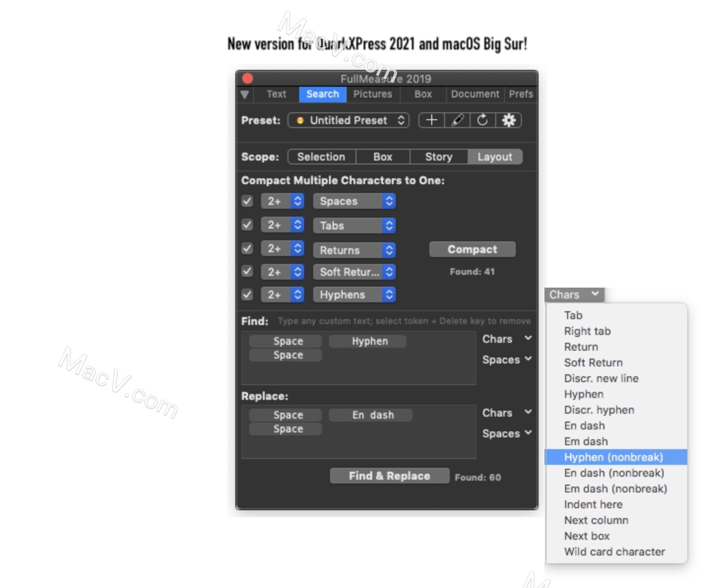Choose Discr. new line from the menu

pyautogui.click(x=616, y=378)
